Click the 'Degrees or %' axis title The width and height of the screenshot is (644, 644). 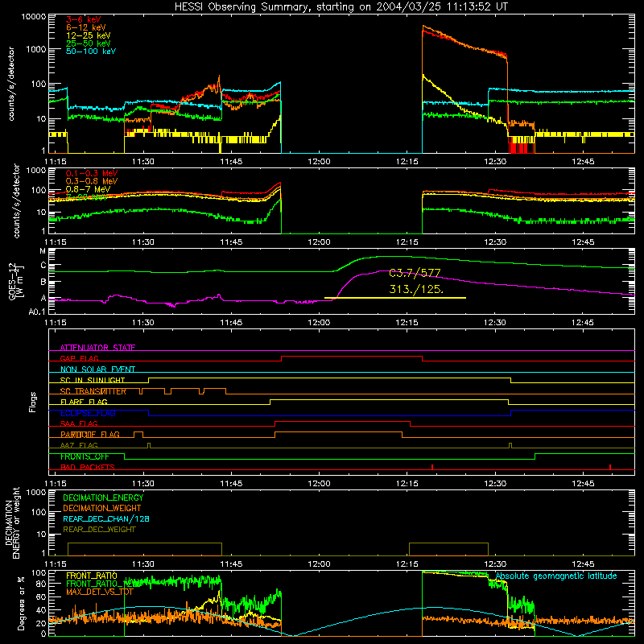(21, 605)
